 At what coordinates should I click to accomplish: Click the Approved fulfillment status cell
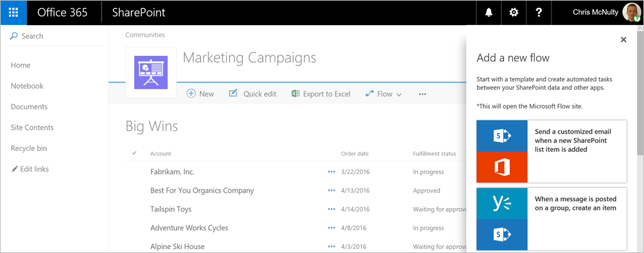pyautogui.click(x=427, y=191)
